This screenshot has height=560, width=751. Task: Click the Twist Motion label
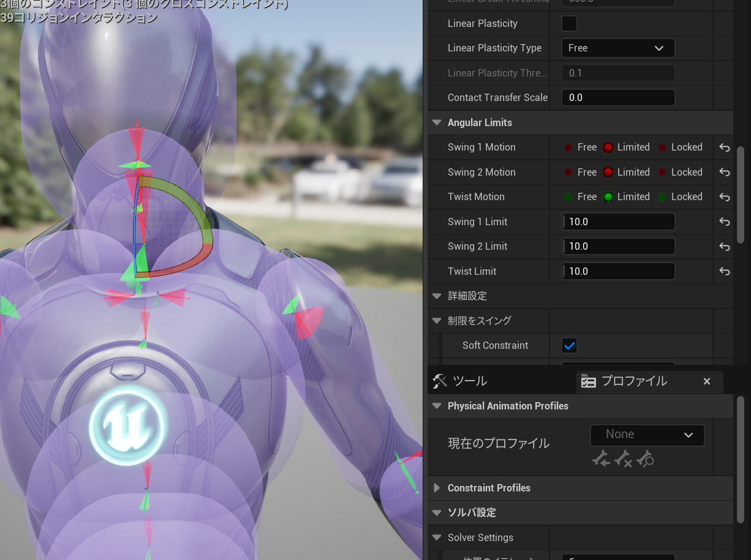tap(476, 197)
